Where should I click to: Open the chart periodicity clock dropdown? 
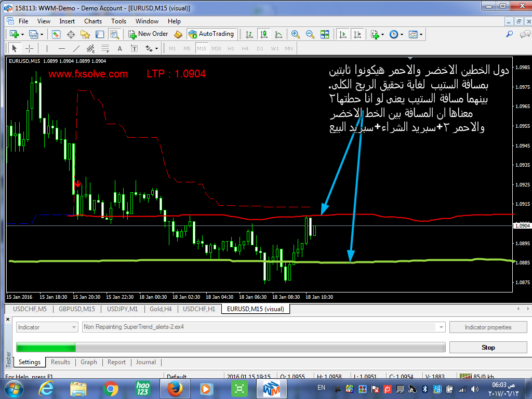[396, 34]
